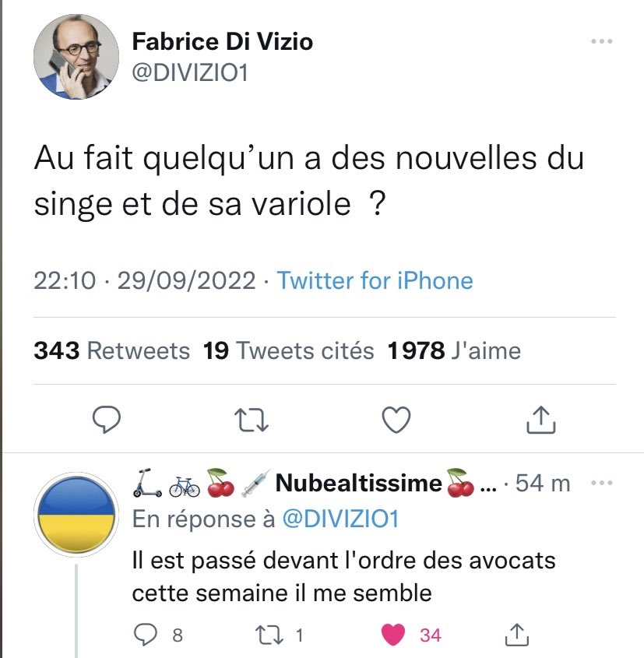Share the main tweet
Viewport: 644px width, 658px height.
click(x=540, y=420)
